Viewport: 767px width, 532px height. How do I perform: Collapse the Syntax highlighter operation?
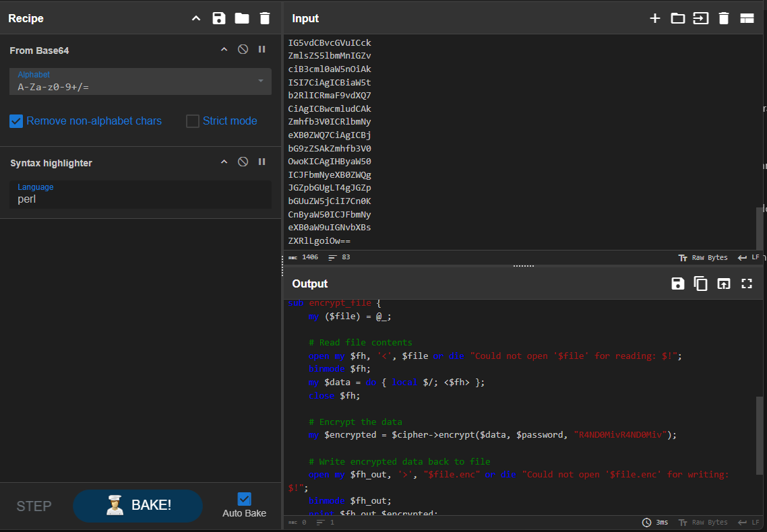224,162
